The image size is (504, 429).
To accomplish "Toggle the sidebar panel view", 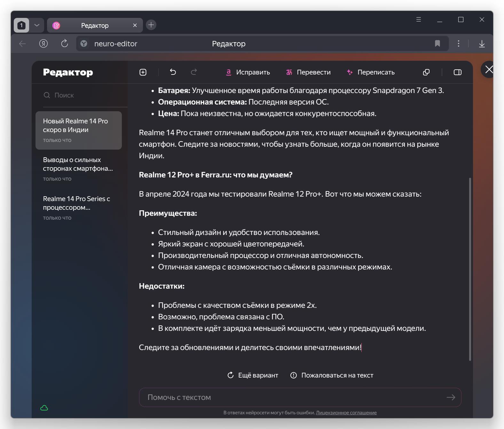I will click(x=457, y=72).
